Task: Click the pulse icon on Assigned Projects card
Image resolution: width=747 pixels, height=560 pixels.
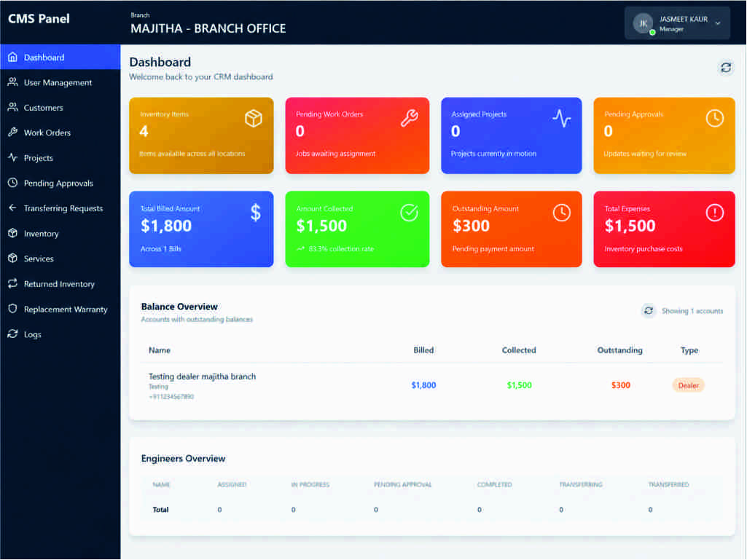Action: click(x=562, y=118)
